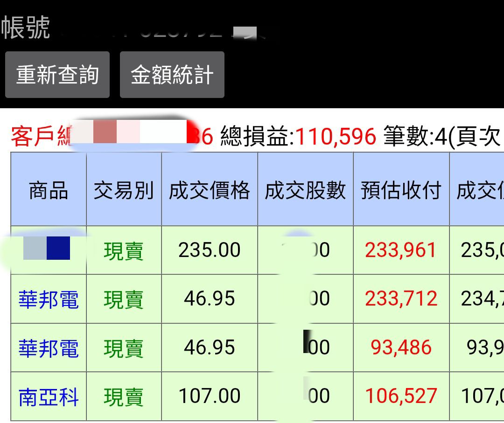Tap the 帳號 account label
The width and height of the screenshot is (504, 423).
coord(26,28)
